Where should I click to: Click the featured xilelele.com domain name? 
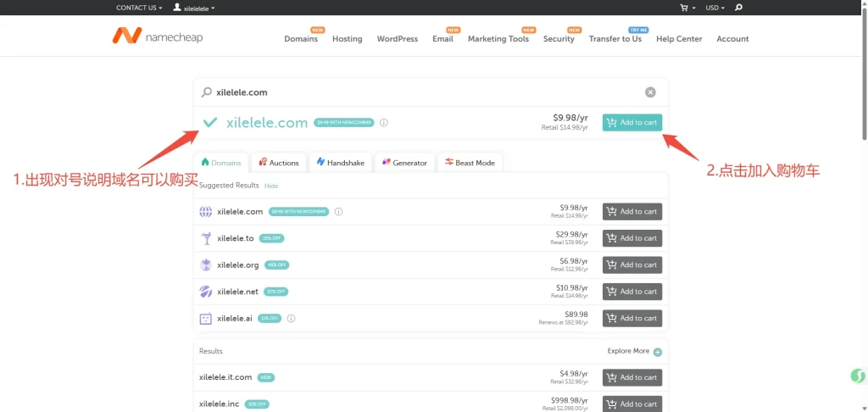tap(267, 122)
